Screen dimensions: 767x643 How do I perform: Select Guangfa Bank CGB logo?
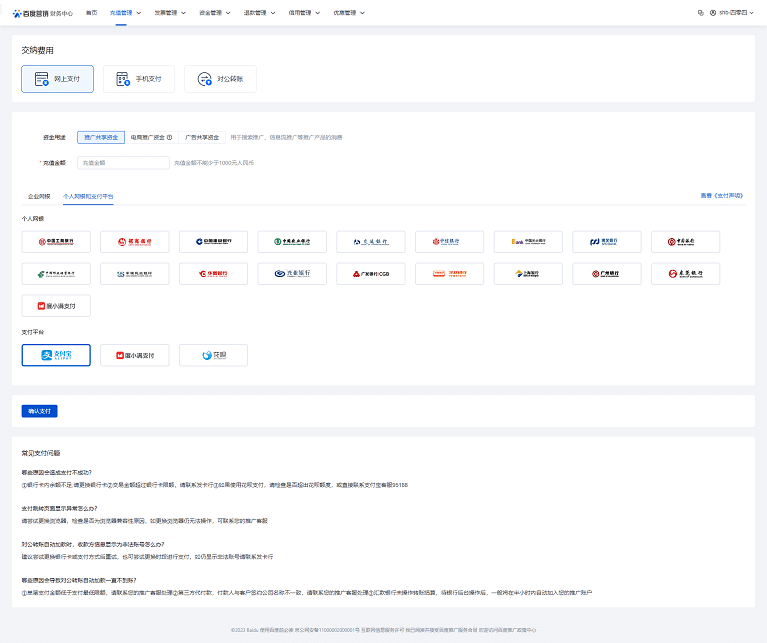[x=370, y=273]
